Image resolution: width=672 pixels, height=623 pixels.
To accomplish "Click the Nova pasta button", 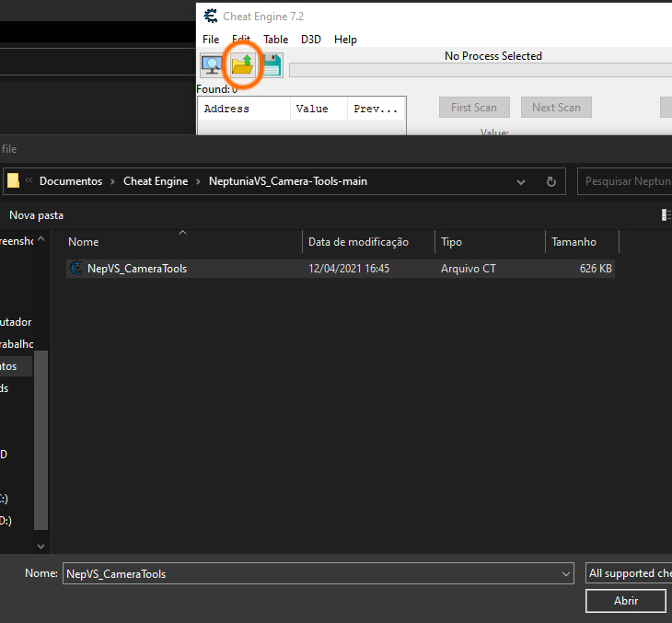I will [x=37, y=215].
